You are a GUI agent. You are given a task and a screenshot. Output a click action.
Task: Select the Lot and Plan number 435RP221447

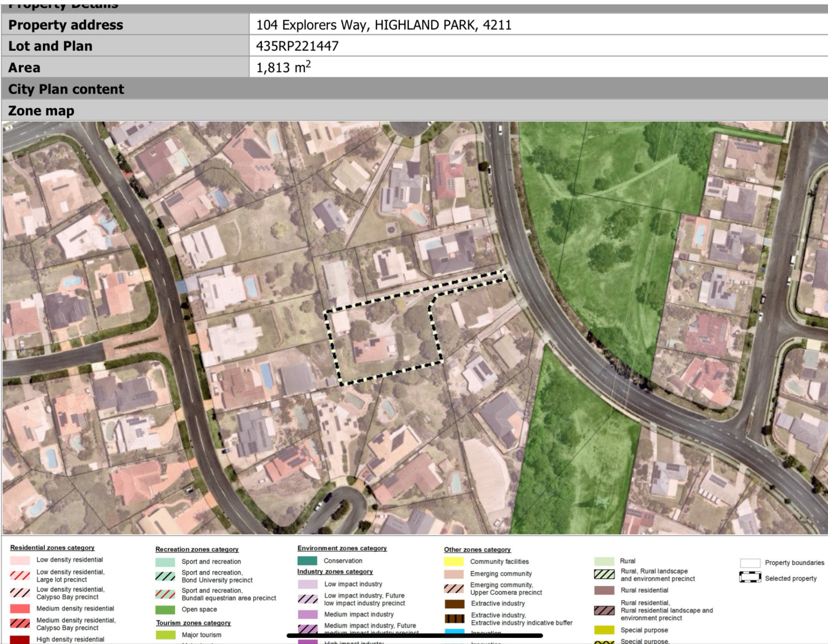click(x=297, y=46)
